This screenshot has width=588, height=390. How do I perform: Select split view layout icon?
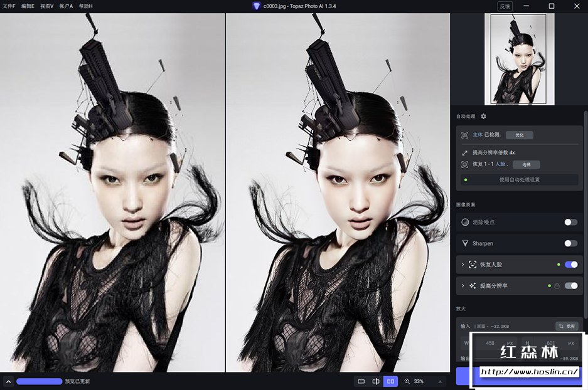pos(376,381)
